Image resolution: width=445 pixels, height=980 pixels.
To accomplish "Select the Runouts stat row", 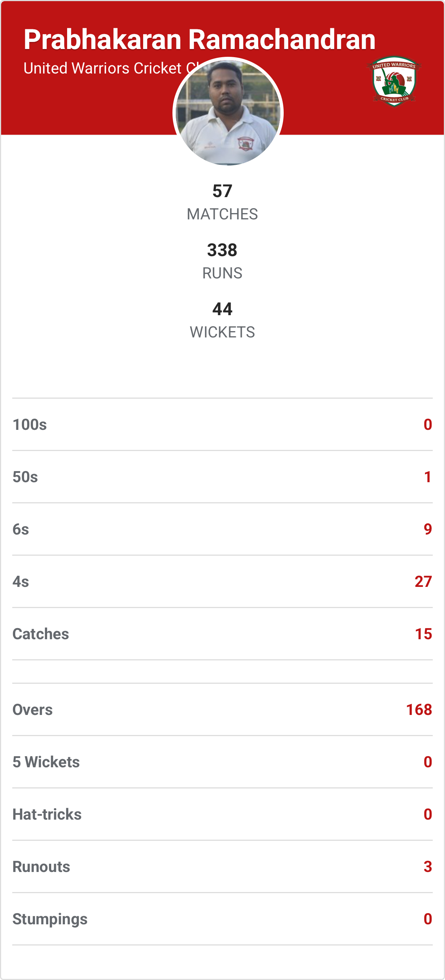I will [x=222, y=867].
